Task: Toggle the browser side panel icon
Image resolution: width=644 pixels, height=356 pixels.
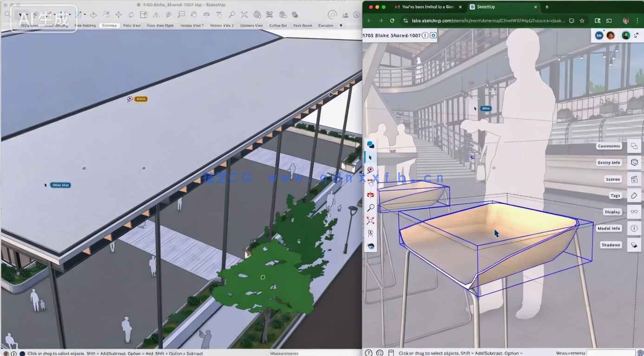Action: (x=609, y=21)
